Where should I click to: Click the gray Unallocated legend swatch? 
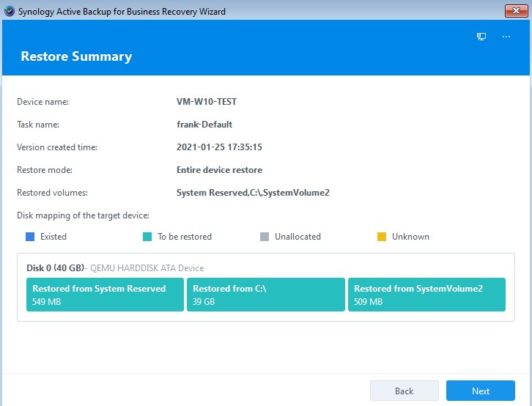[265, 237]
